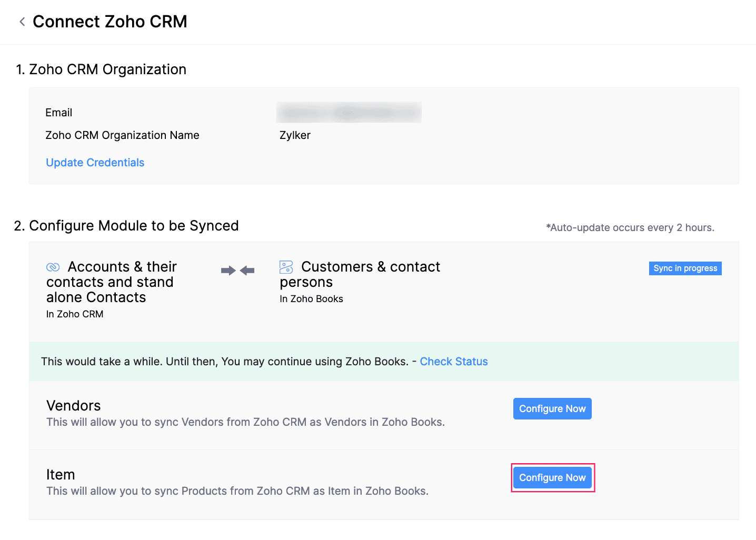
Task: Open the Update Credentials link
Action: click(x=95, y=163)
